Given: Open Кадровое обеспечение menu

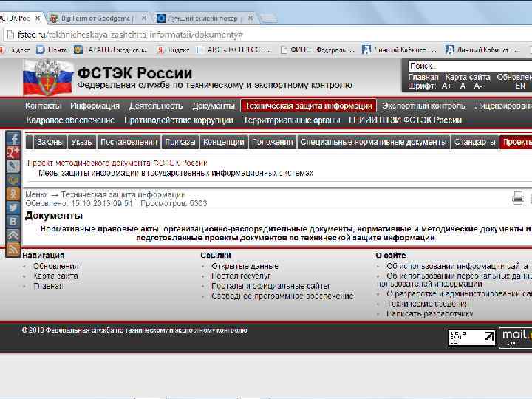Looking at the screenshot, I should pyautogui.click(x=70, y=120).
